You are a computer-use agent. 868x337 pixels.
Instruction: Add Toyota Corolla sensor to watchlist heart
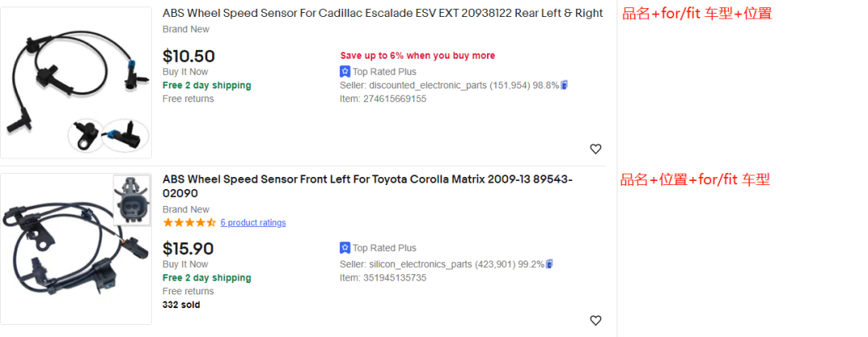[x=596, y=320]
